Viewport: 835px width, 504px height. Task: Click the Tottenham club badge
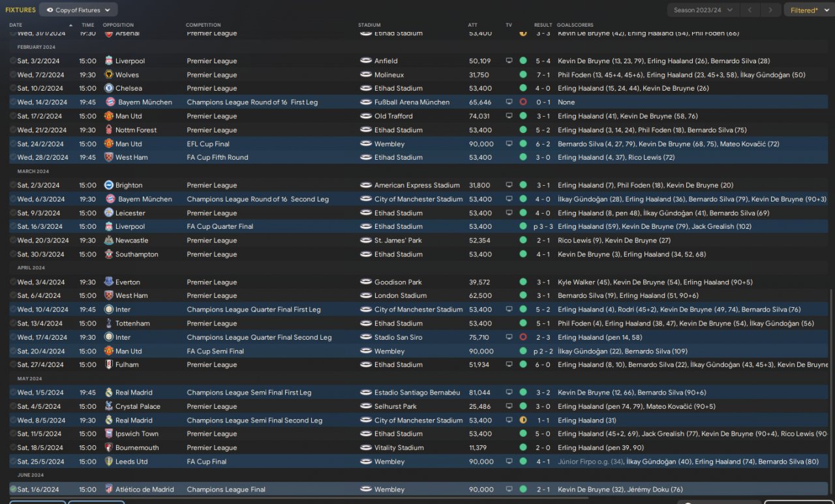pos(109,323)
